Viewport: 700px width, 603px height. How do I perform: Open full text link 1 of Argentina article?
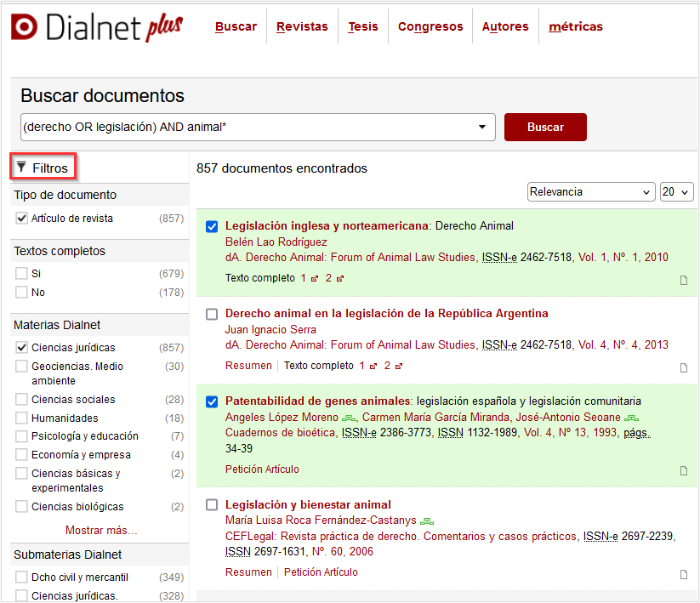tap(368, 366)
